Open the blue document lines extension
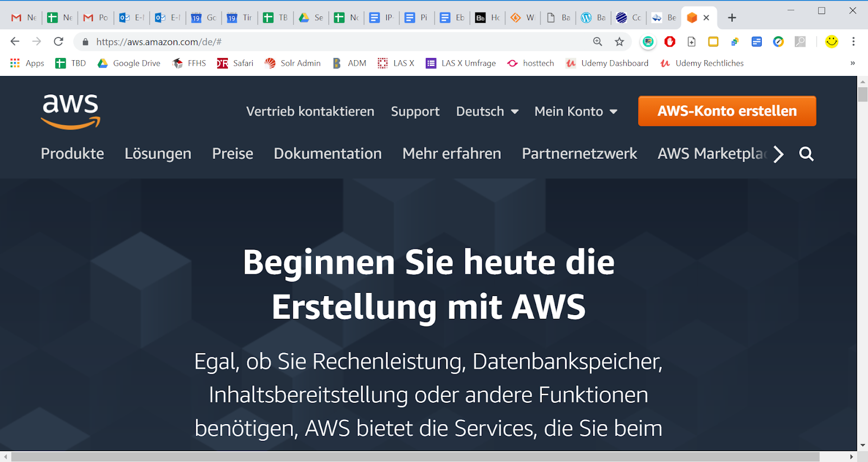 757,42
